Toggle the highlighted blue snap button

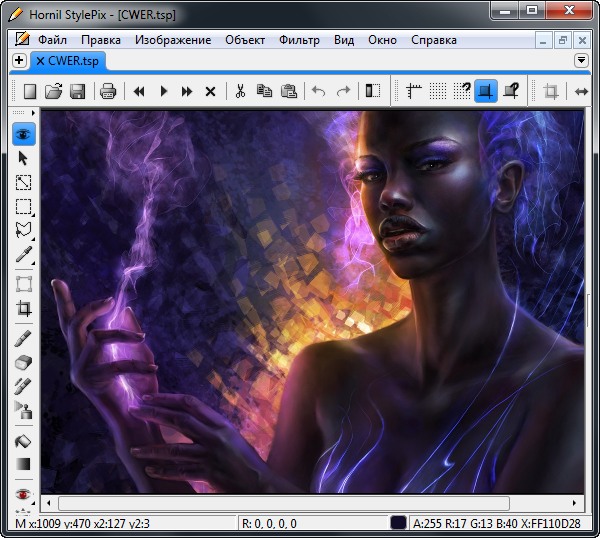click(x=485, y=91)
